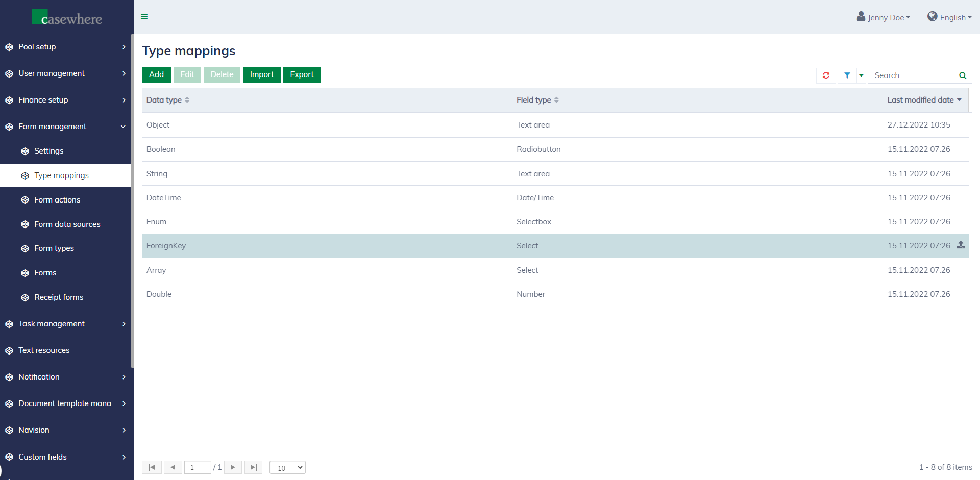
Task: Go to the first page arrow
Action: [152, 467]
